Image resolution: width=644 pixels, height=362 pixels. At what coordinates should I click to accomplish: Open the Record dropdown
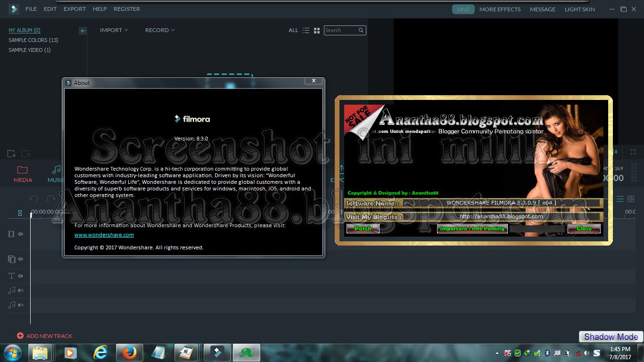(x=160, y=30)
